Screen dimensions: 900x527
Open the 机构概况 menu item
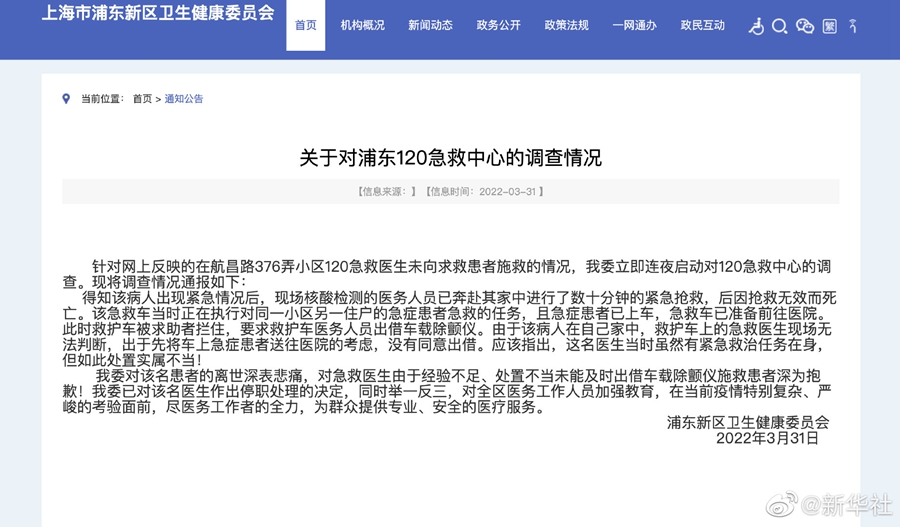click(x=362, y=26)
